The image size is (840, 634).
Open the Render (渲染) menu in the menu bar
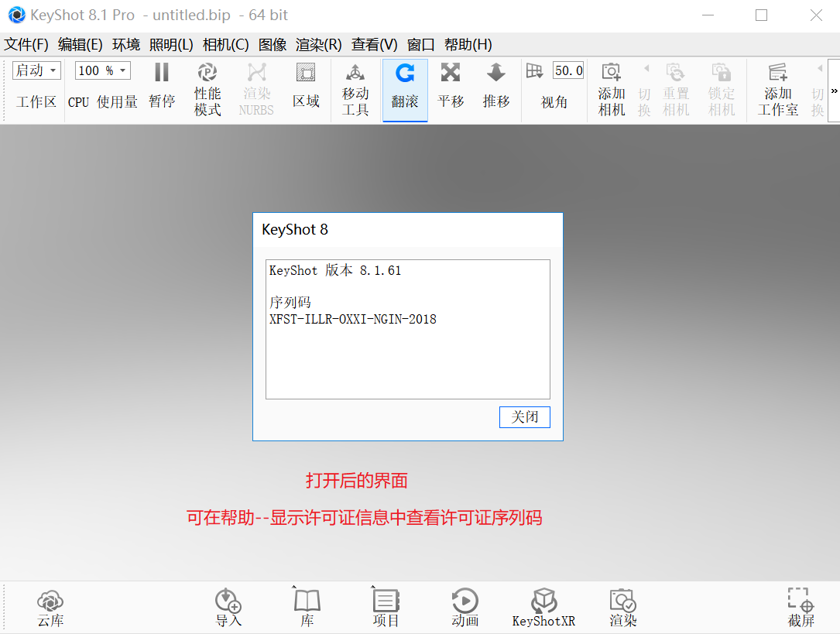click(x=319, y=44)
